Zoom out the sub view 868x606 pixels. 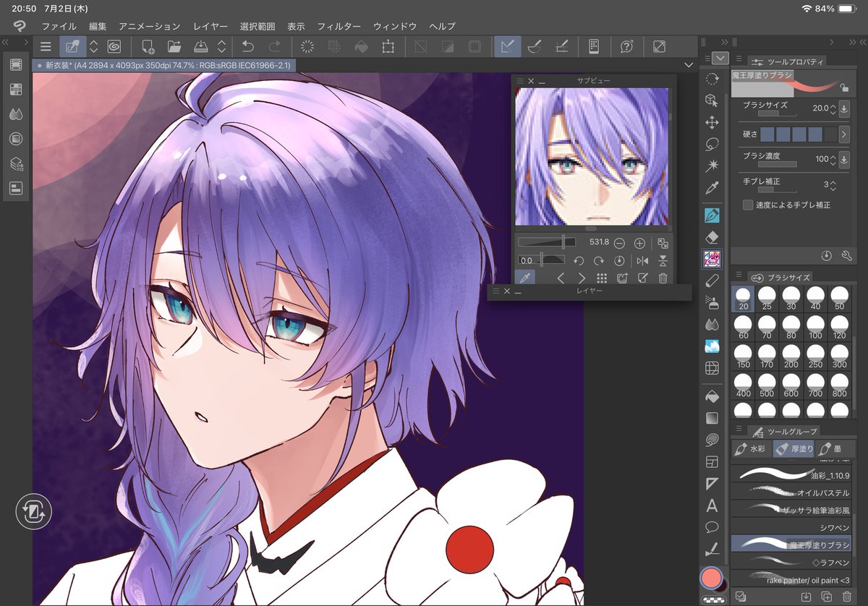click(x=620, y=243)
